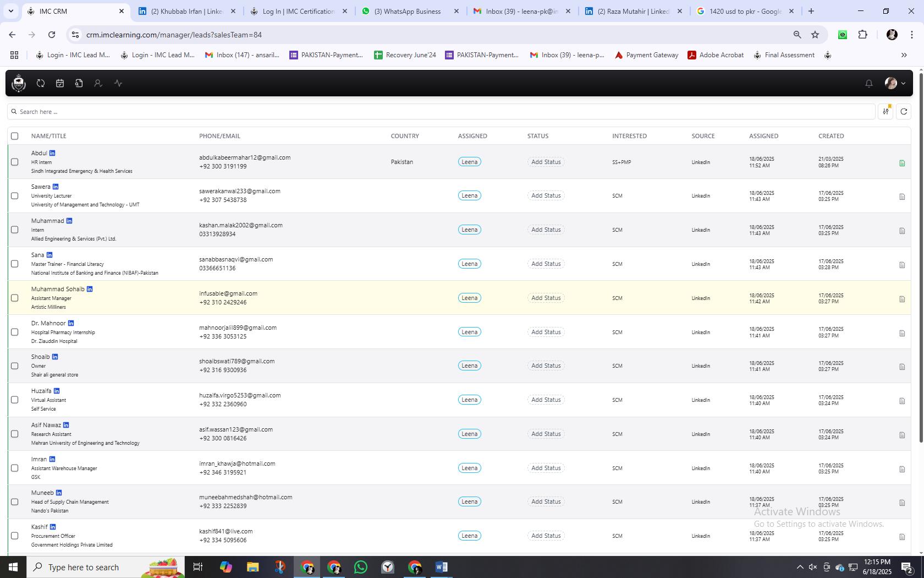924x578 pixels.
Task: Check the box for Asif Nawaz's lead
Action: 15,434
